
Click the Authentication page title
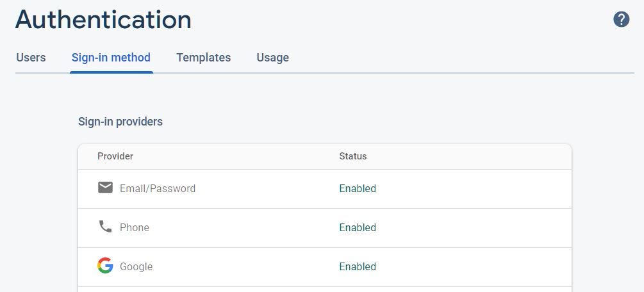click(104, 19)
